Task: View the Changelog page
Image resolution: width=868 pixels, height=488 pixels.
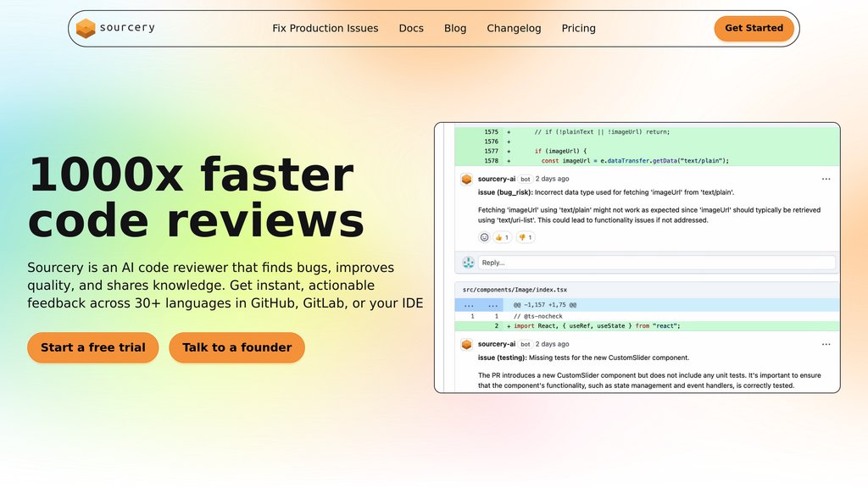Action: click(x=514, y=28)
